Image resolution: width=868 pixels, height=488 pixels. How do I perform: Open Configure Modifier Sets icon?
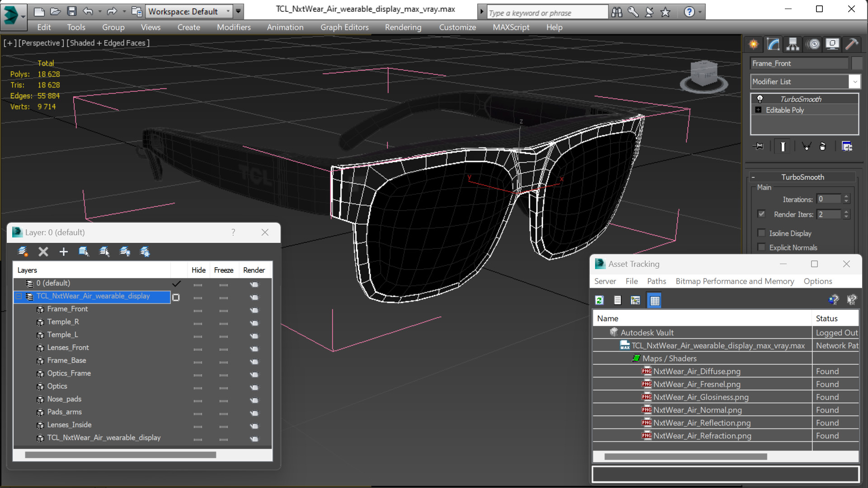click(x=847, y=146)
